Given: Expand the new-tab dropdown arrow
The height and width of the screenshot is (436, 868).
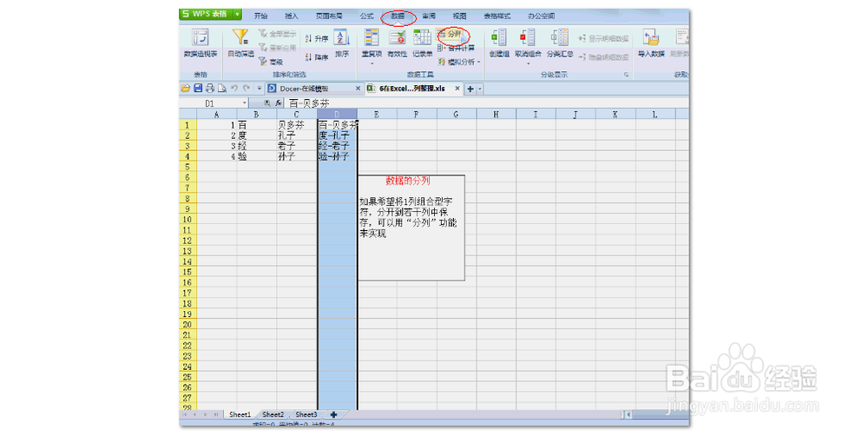Looking at the screenshot, I should tap(480, 89).
